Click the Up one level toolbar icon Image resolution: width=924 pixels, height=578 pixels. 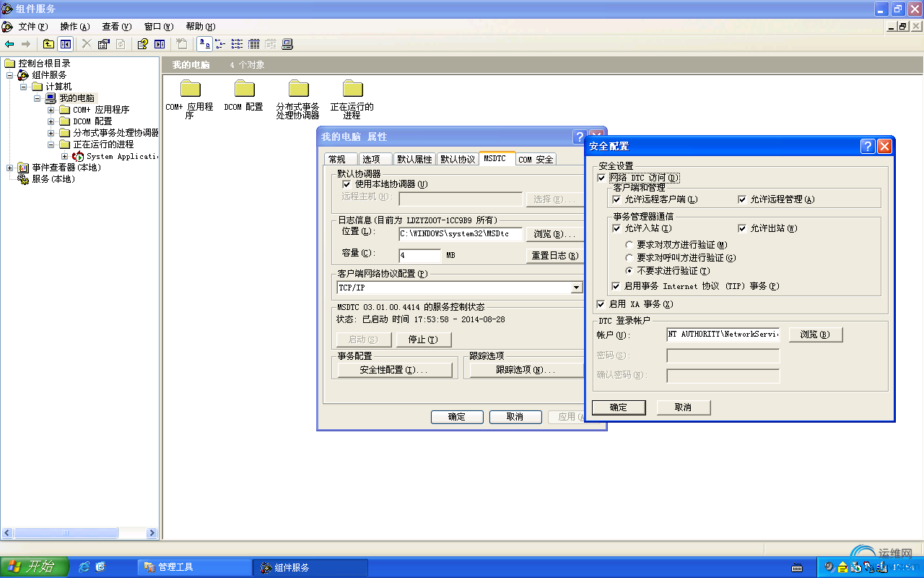pyautogui.click(x=48, y=44)
